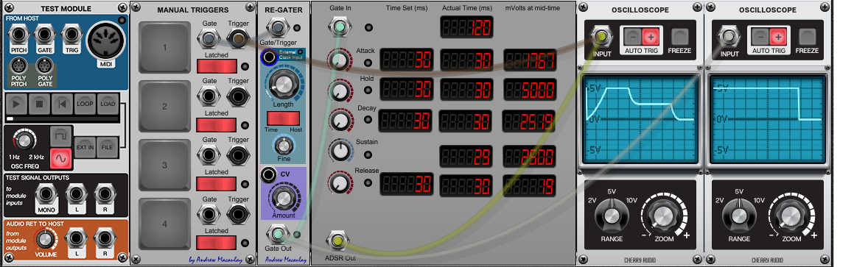This screenshot has width=868, height=267.
Task: Click the TRIG jack in From Host
Action: point(71,35)
